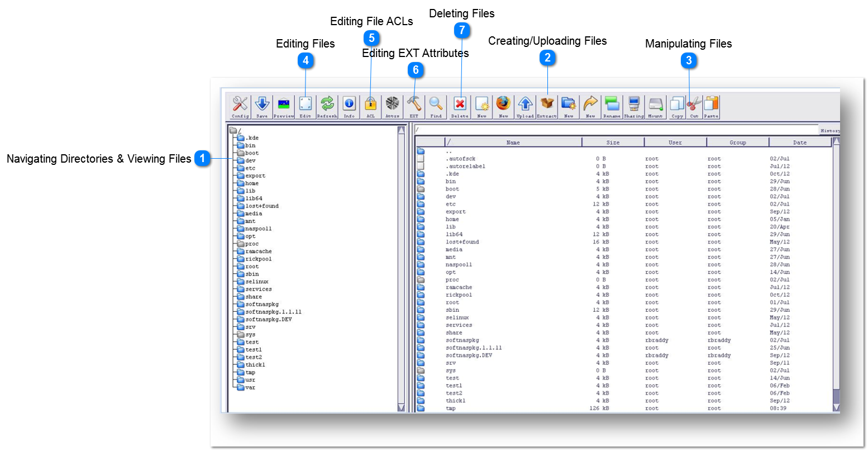Select lib64 row in the file list

624,234
